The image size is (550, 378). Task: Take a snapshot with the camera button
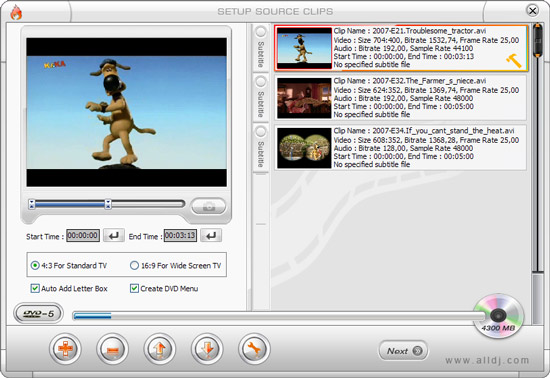pyautogui.click(x=209, y=206)
